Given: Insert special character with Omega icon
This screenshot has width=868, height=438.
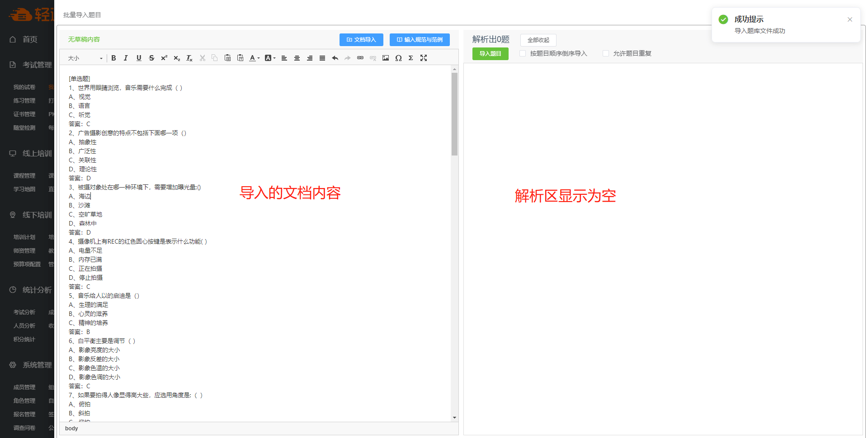Looking at the screenshot, I should [398, 58].
